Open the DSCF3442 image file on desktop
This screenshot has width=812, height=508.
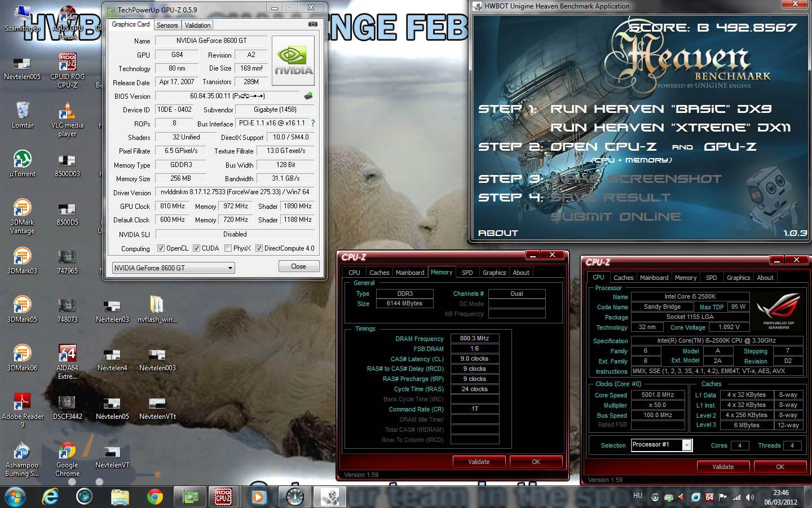tap(67, 406)
